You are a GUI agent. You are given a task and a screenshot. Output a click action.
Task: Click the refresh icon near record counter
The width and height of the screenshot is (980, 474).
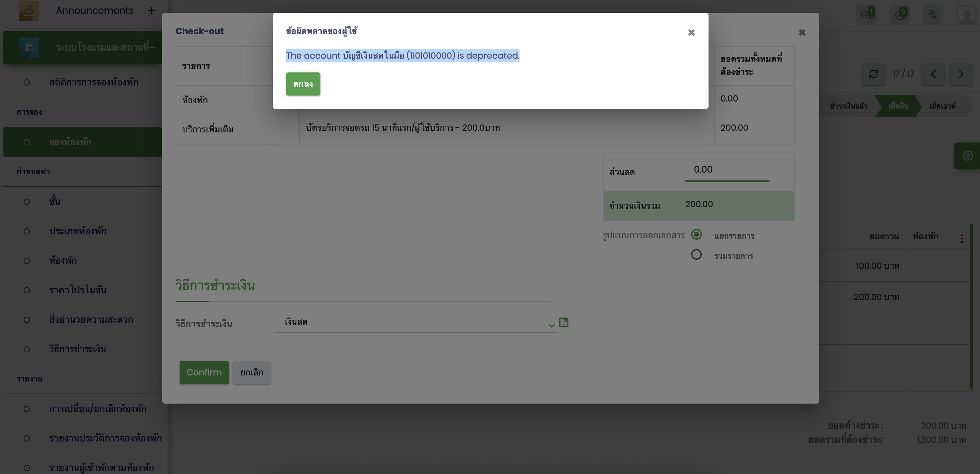[x=873, y=74]
